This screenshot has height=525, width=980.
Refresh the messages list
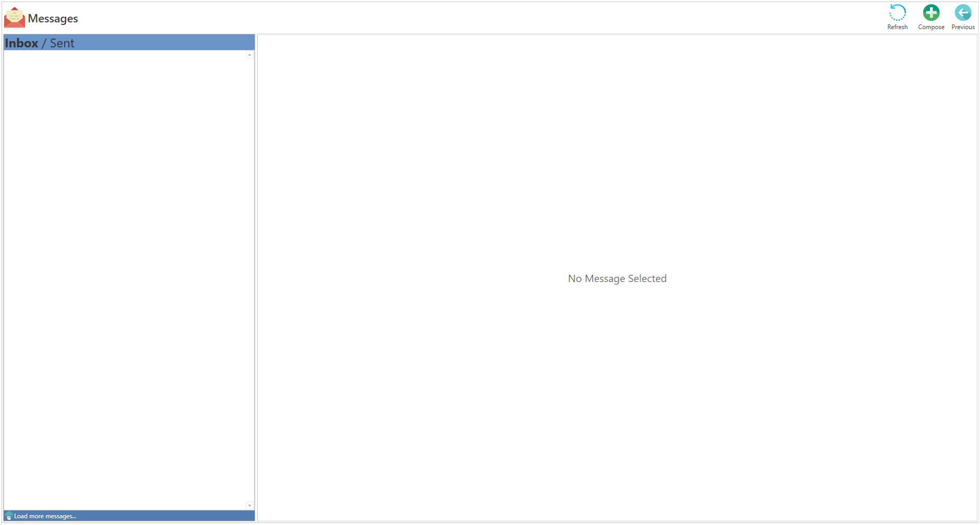[897, 17]
